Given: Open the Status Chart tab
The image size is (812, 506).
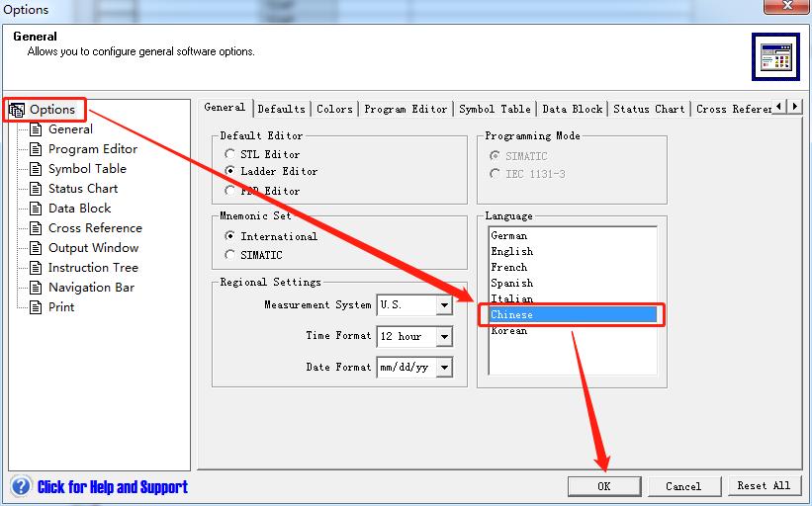Looking at the screenshot, I should pos(648,109).
